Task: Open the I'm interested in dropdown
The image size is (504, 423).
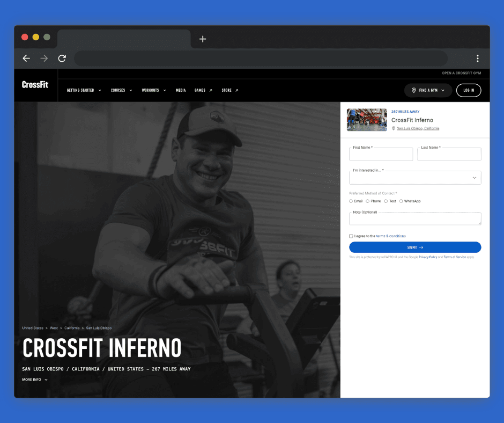Action: [415, 178]
